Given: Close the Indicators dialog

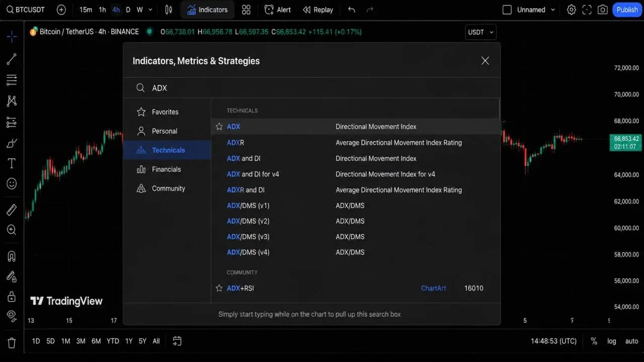Looking at the screenshot, I should pyautogui.click(x=485, y=60).
